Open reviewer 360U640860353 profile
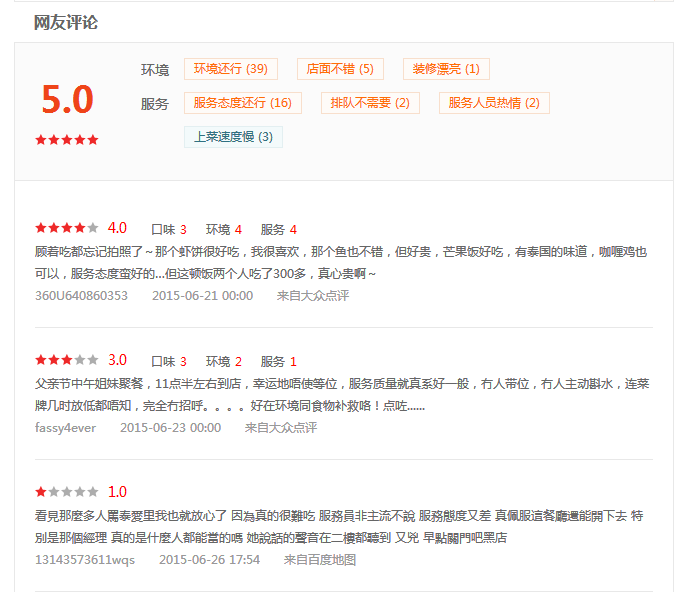Screen dimensions: 689x592 point(81,295)
